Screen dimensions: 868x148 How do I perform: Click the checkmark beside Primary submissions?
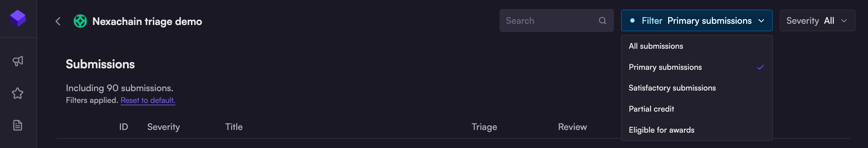(x=760, y=67)
